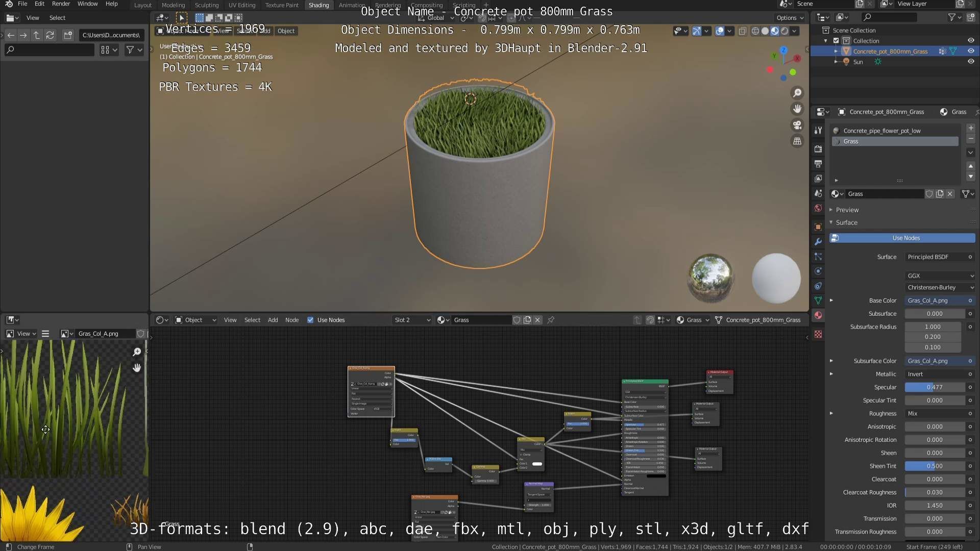Viewport: 980px width, 551px height.
Task: Click the viewport zoom magnifier gizmo
Action: click(797, 93)
